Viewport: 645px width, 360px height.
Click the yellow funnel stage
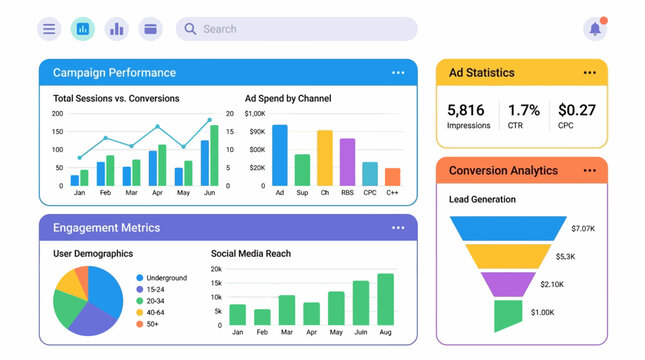click(x=508, y=256)
